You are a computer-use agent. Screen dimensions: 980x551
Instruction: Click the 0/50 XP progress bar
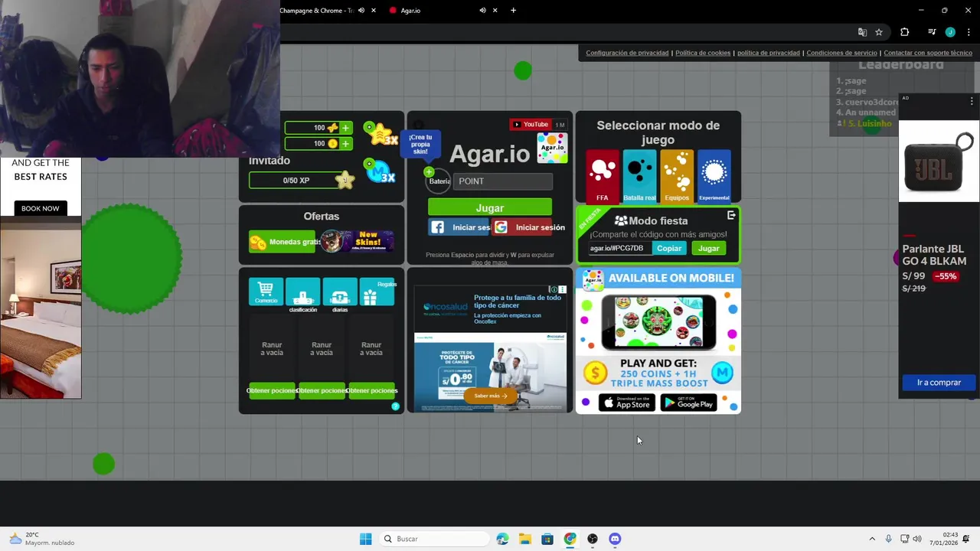pyautogui.click(x=296, y=181)
